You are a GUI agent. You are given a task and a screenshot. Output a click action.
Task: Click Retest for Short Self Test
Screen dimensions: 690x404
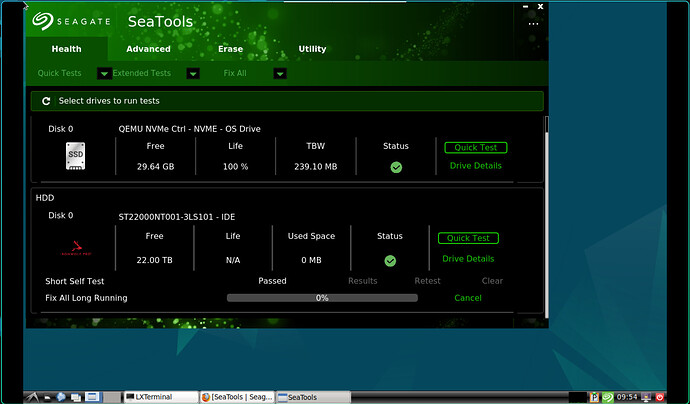click(427, 281)
